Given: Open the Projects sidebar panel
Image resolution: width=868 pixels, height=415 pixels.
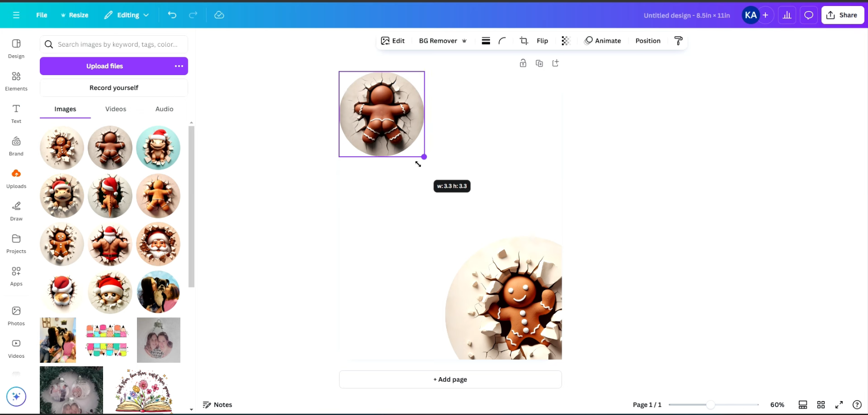Looking at the screenshot, I should point(16,244).
